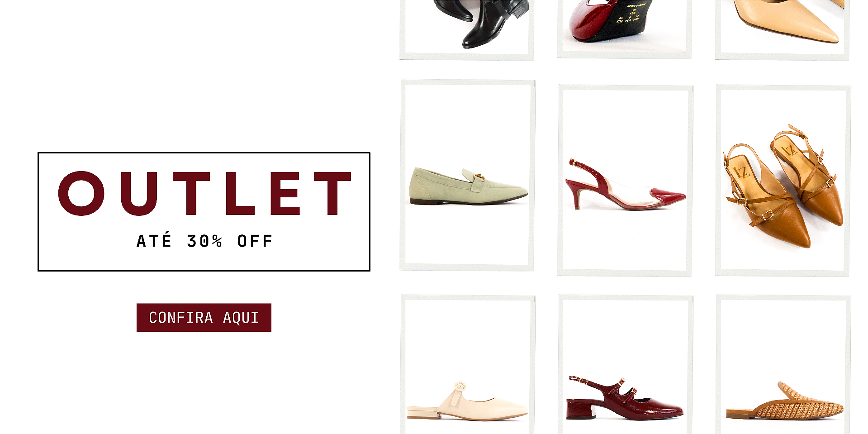Image resolution: width=868 pixels, height=434 pixels.
Task: Open the caramel strappy pointed flats photo
Action: coord(783,180)
